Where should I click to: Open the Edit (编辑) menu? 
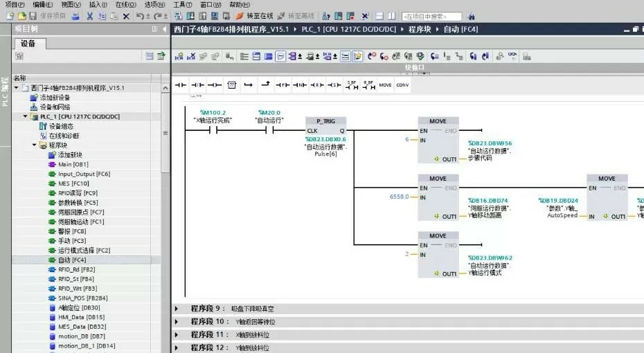pos(43,5)
